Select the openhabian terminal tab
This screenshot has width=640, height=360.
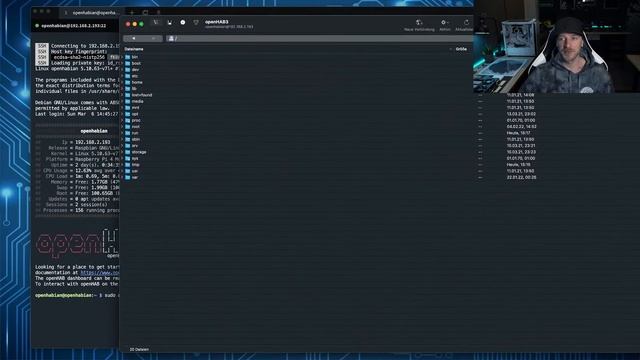click(x=91, y=13)
